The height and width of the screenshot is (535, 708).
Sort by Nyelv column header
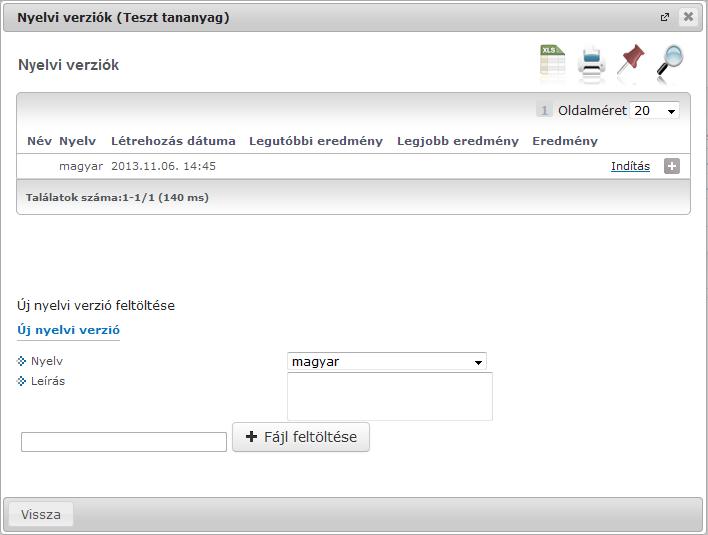tap(77, 141)
